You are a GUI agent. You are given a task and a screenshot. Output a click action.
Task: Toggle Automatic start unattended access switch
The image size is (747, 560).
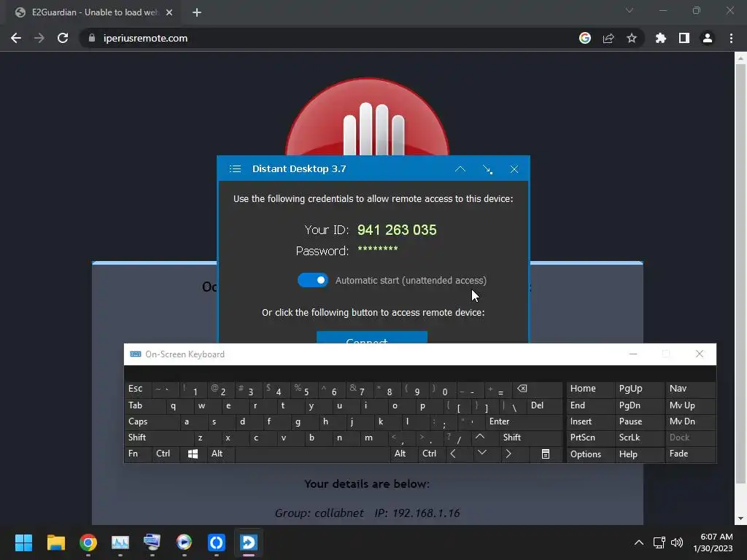coord(312,280)
